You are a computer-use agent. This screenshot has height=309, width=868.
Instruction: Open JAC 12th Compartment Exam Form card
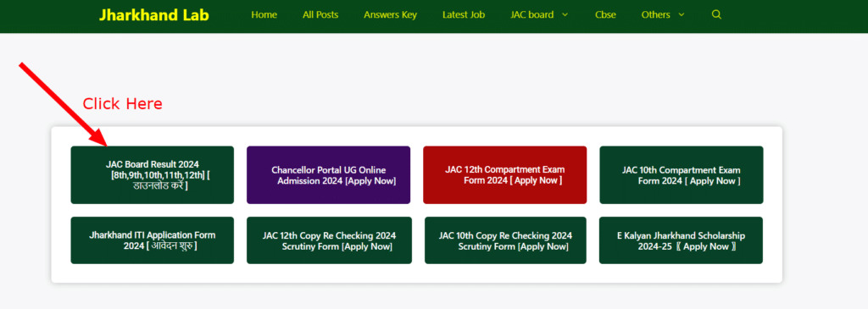pos(505,174)
